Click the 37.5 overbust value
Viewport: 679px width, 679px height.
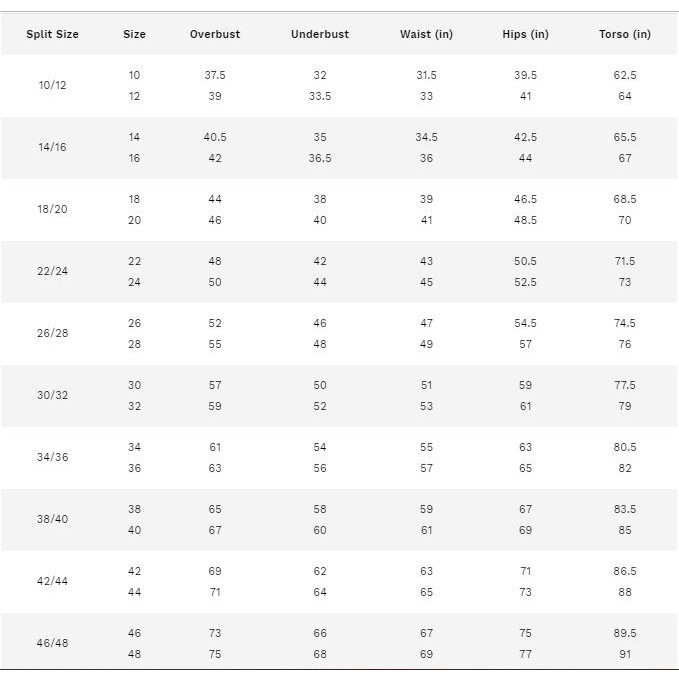click(x=215, y=75)
